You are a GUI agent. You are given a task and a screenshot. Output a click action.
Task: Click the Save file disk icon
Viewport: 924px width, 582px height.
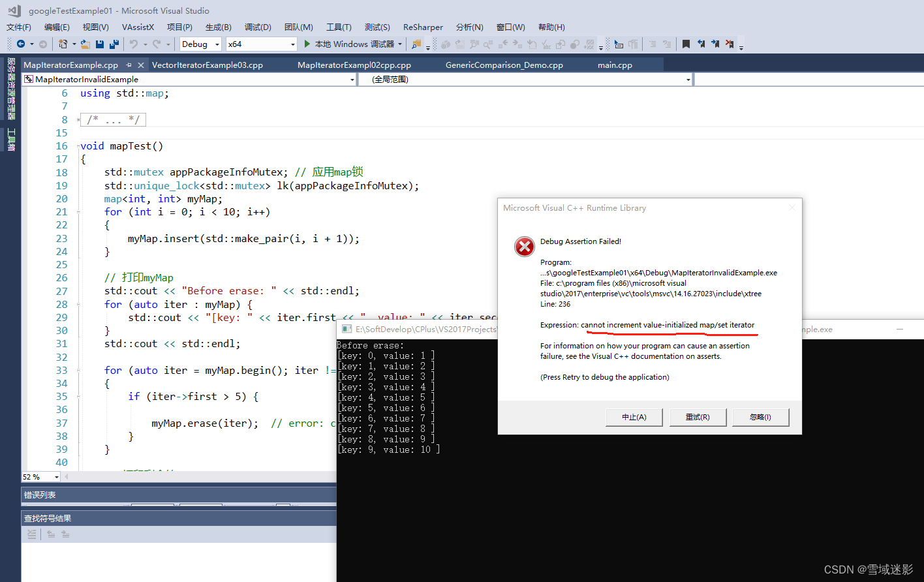[100, 44]
